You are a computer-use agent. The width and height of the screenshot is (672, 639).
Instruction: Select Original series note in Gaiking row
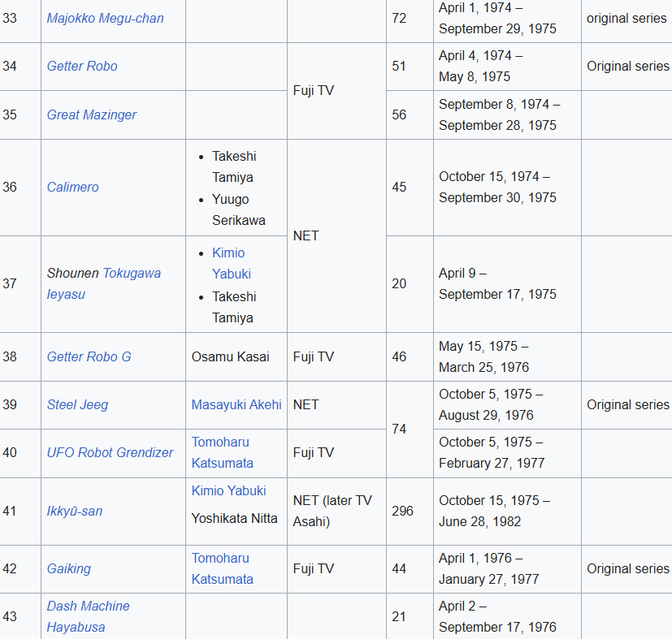pos(628,568)
